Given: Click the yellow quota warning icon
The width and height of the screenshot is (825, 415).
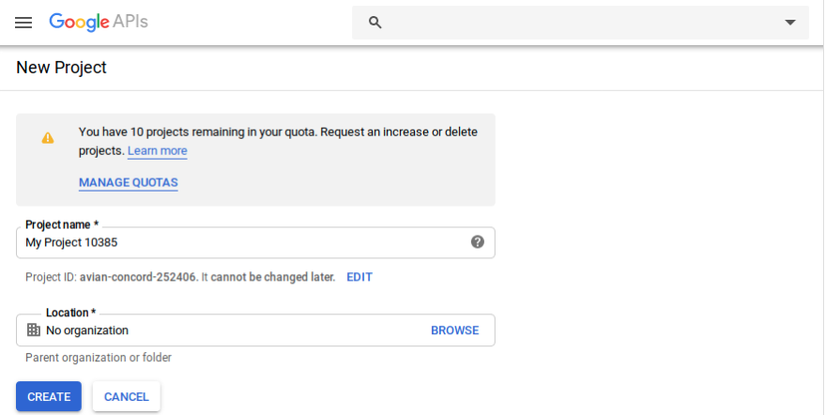Looking at the screenshot, I should (x=47, y=138).
